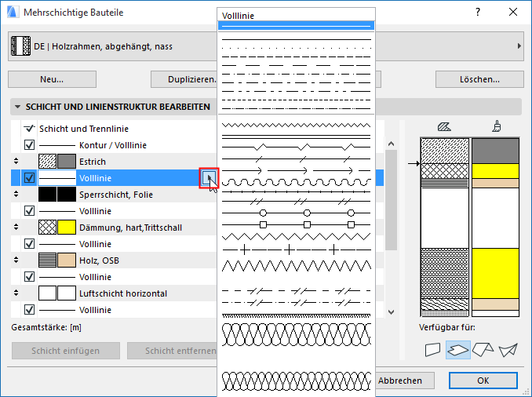The height and width of the screenshot is (397, 532).
Task: Toggle checkbox of the highlighted Volllinie row
Action: (30, 178)
